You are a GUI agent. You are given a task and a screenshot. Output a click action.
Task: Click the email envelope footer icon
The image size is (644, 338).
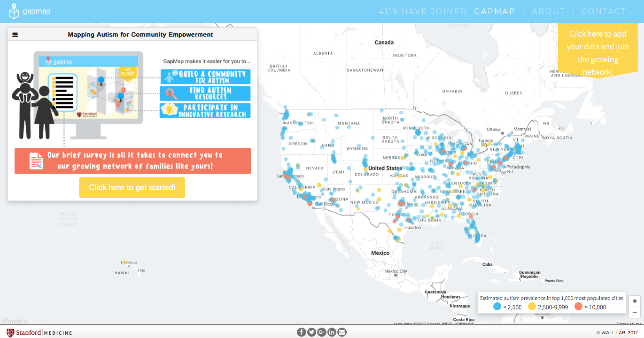tap(342, 332)
